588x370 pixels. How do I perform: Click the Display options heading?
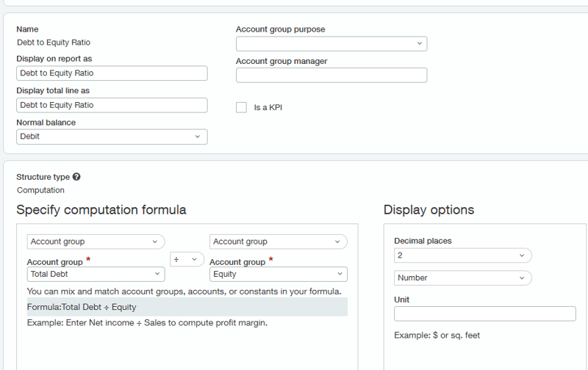pyautogui.click(x=429, y=210)
